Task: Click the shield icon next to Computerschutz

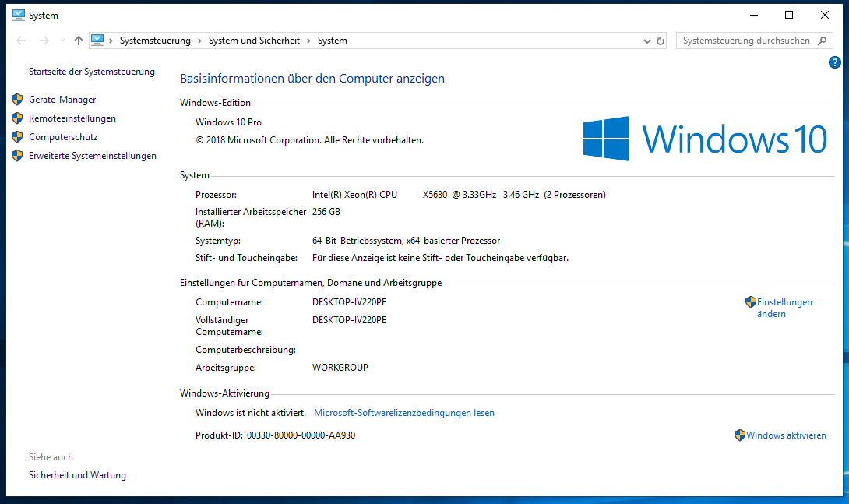Action: coord(17,137)
